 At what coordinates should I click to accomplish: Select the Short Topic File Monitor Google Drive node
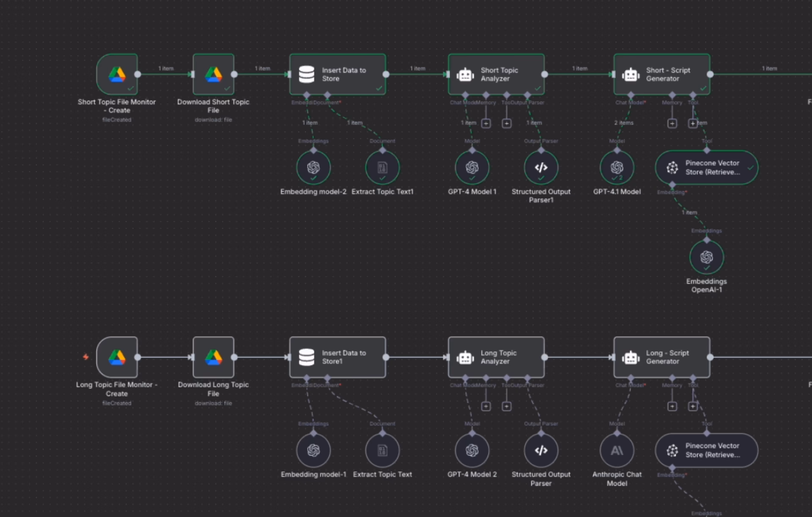117,74
